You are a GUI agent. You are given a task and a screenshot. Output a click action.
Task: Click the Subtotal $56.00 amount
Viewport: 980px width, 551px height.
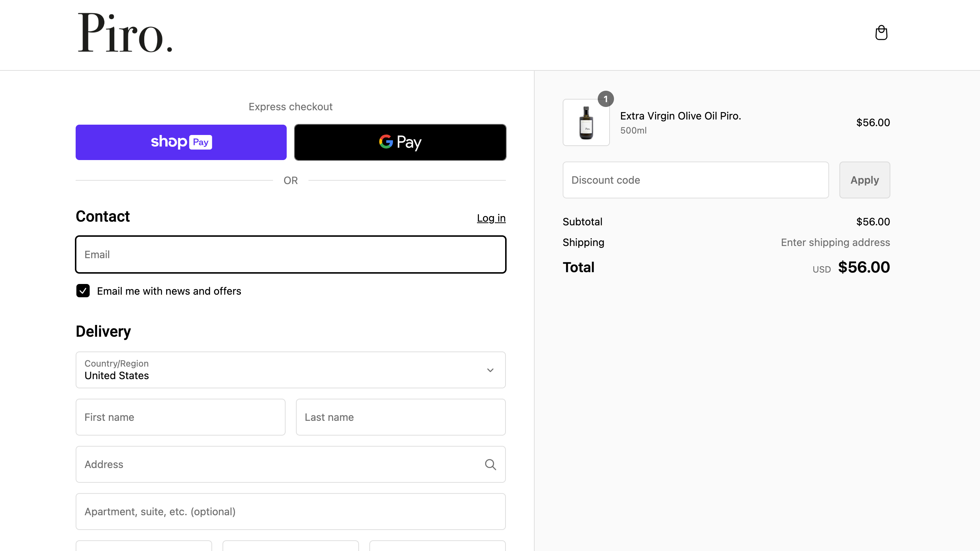click(873, 222)
